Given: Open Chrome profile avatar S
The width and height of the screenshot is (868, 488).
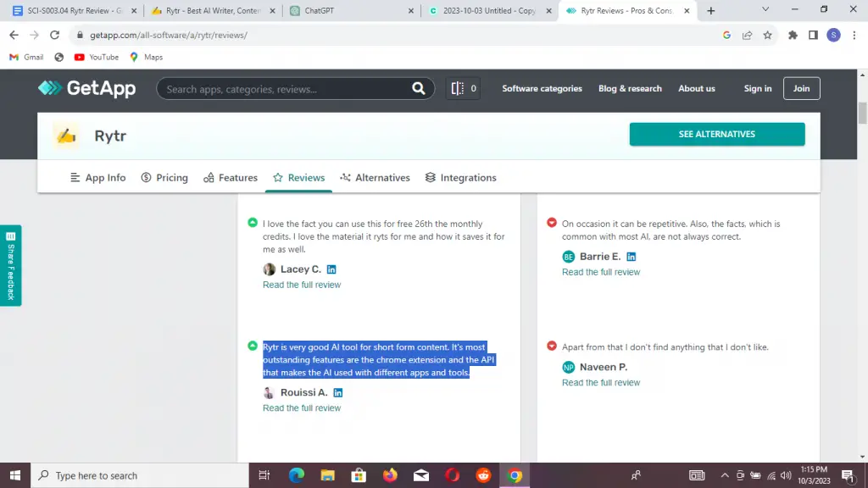Looking at the screenshot, I should pyautogui.click(x=834, y=35).
